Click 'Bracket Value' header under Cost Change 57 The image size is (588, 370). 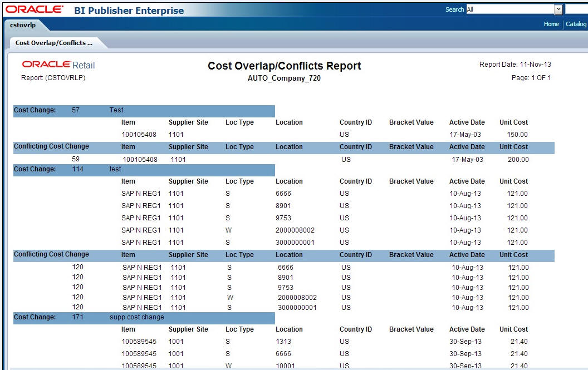coord(411,122)
